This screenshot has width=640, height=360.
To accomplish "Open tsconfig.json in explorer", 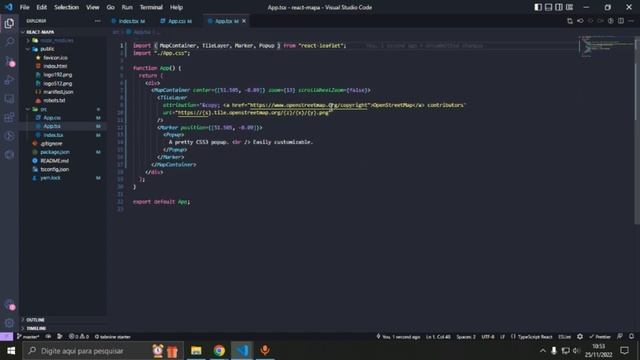I will [x=55, y=169].
